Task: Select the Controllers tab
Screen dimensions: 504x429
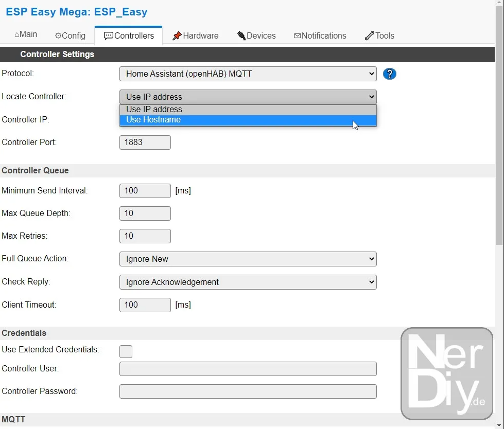Action: 129,36
